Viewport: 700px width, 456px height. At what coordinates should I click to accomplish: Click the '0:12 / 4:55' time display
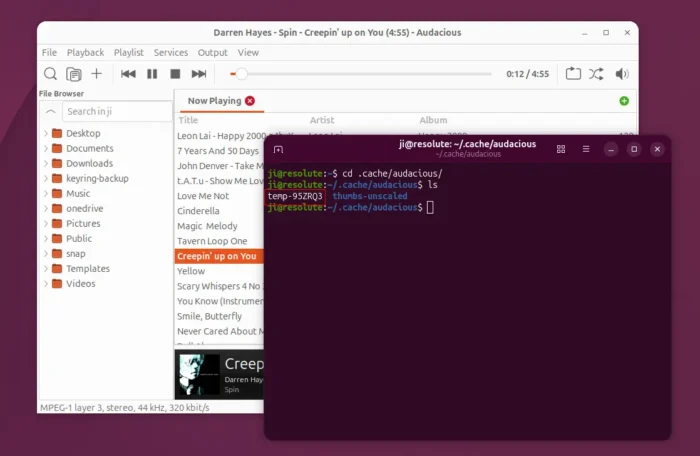[x=528, y=74]
